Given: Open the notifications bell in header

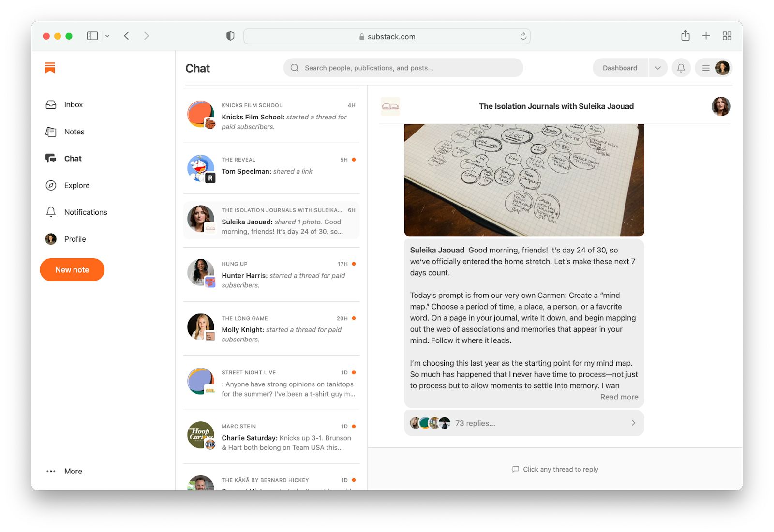Looking at the screenshot, I should pyautogui.click(x=681, y=68).
